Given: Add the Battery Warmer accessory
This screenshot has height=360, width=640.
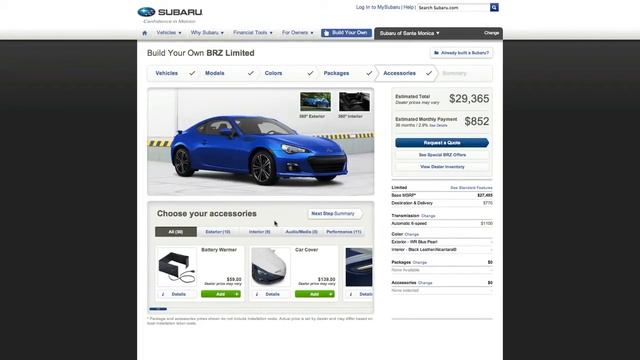Looking at the screenshot, I should [x=221, y=294].
